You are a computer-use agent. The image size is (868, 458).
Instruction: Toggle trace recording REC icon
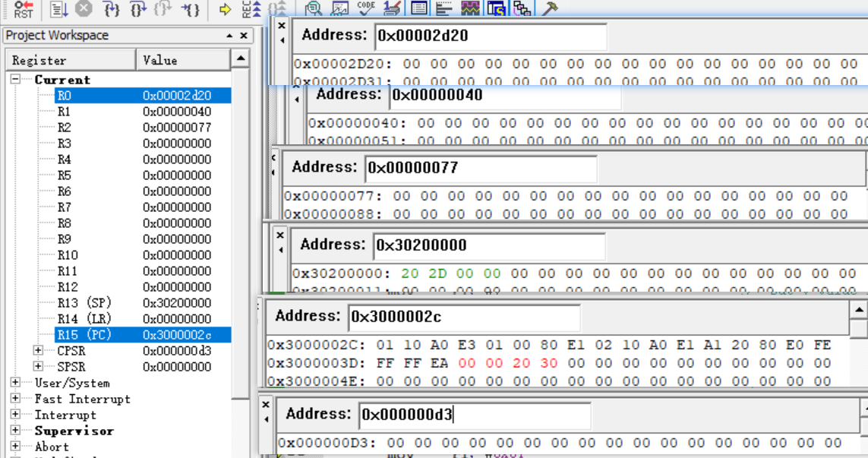point(251,9)
